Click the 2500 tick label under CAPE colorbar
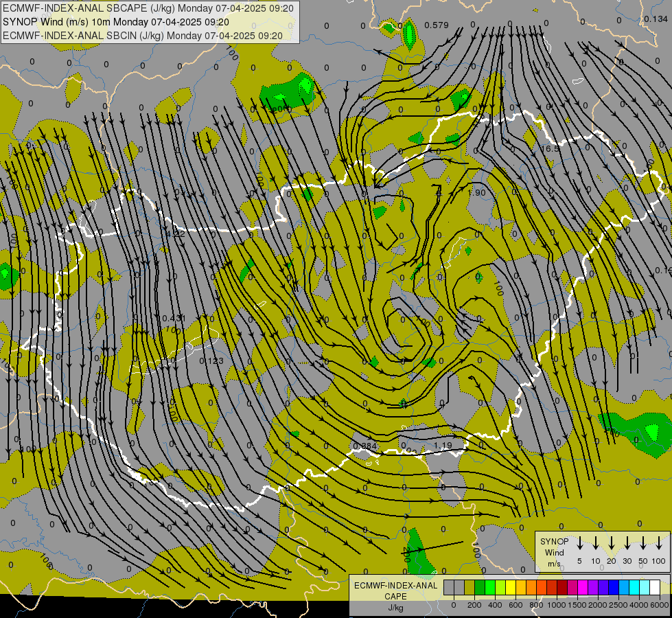Viewport: 672px width, 618px height. click(x=618, y=605)
